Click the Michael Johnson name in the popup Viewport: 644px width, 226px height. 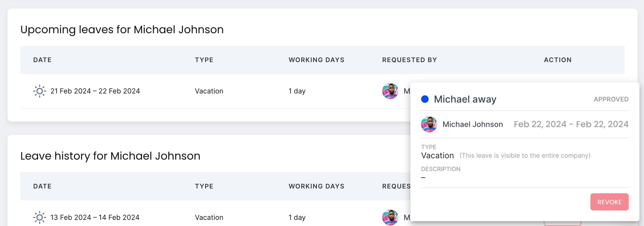473,124
